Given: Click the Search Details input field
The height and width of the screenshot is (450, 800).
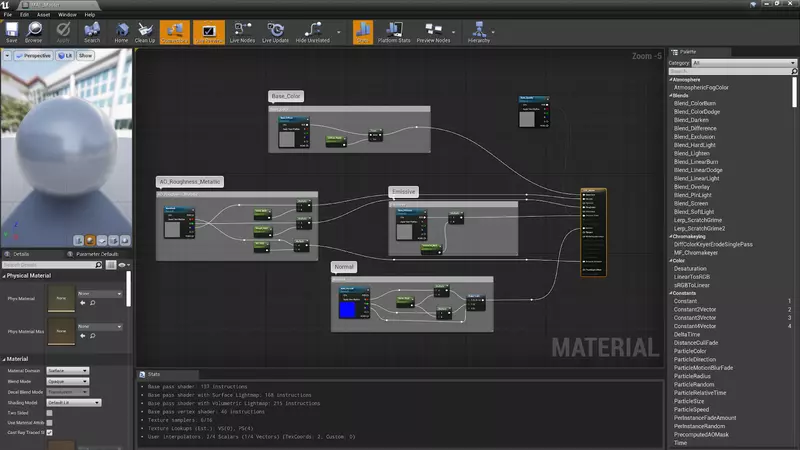Looking at the screenshot, I should tap(52, 265).
